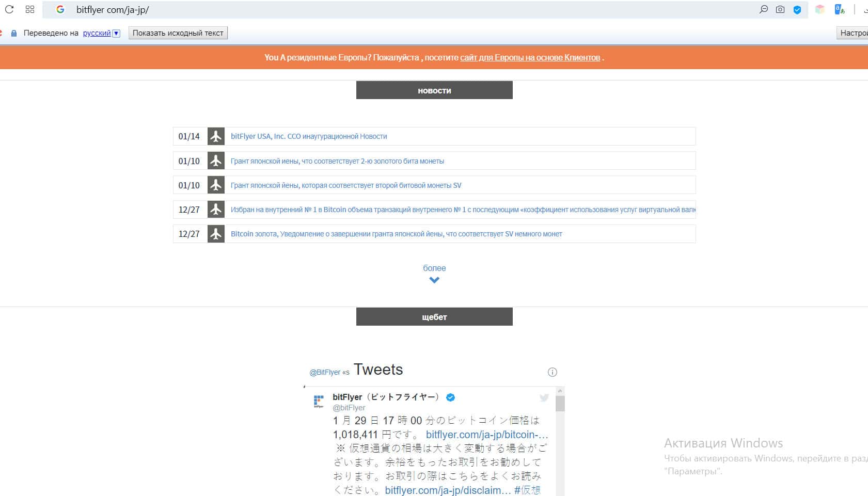Open the bitflyer.com/ja-jp/disclaim… tweet link
868x496 pixels.
click(x=448, y=490)
